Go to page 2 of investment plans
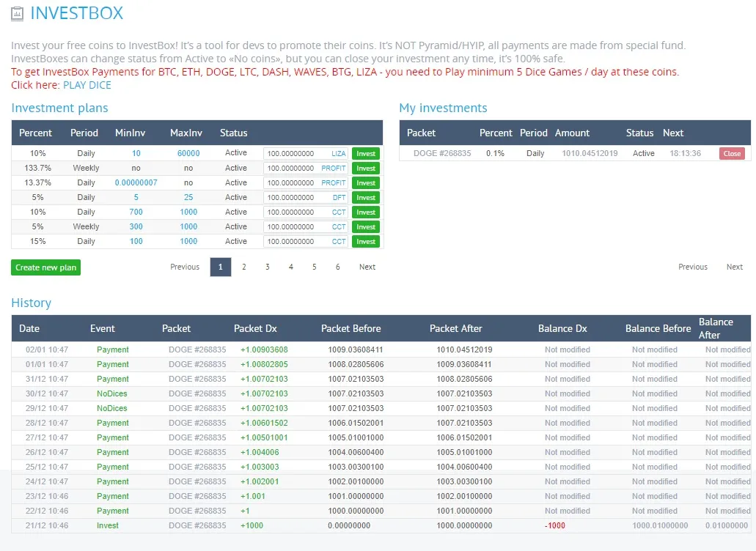This screenshot has width=756, height=551. [x=244, y=267]
